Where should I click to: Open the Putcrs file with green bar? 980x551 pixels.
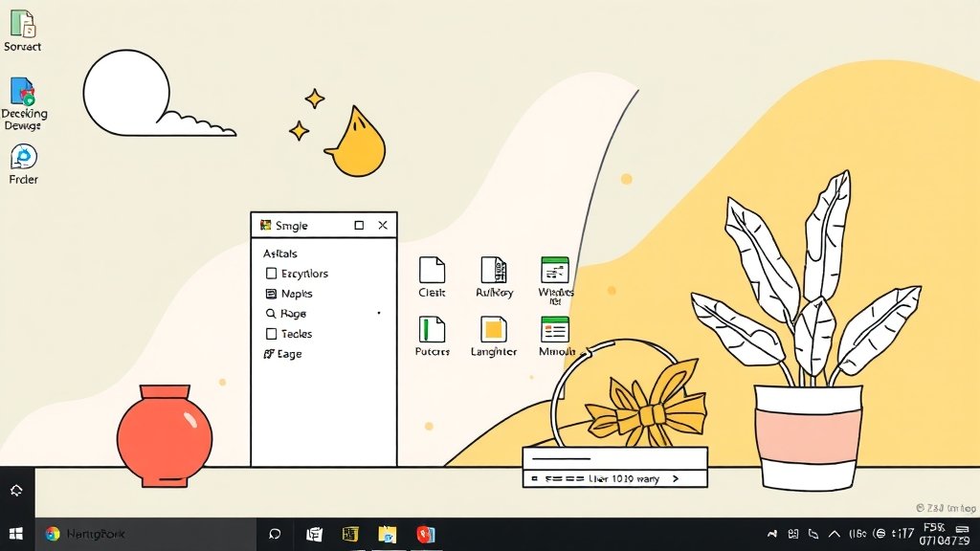click(433, 330)
